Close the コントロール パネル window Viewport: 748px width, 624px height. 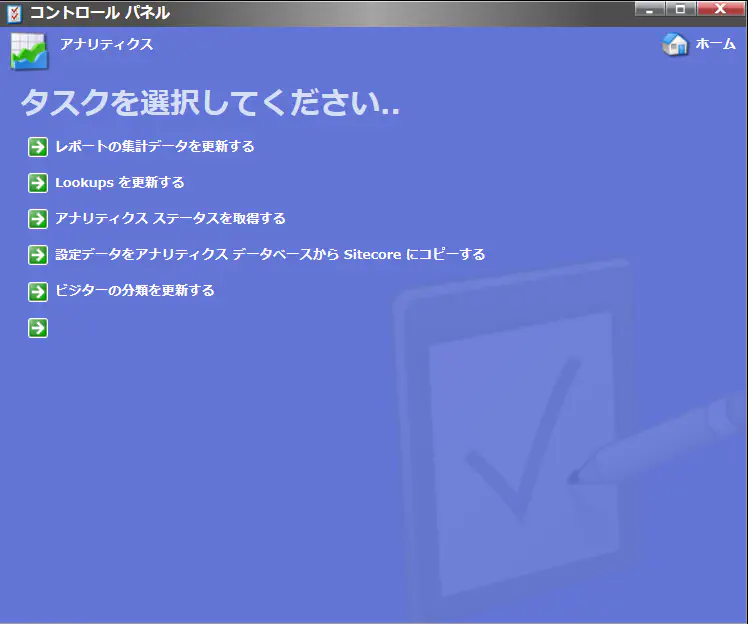[720, 9]
